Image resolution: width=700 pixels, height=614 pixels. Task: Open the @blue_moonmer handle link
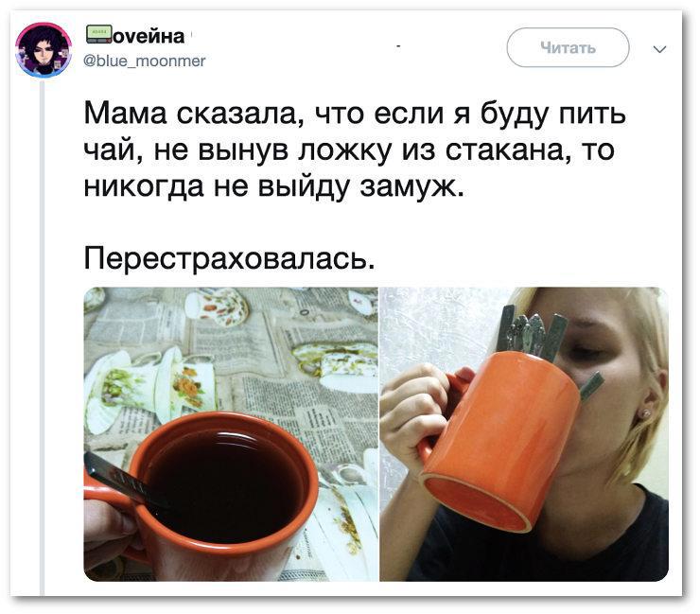click(145, 61)
